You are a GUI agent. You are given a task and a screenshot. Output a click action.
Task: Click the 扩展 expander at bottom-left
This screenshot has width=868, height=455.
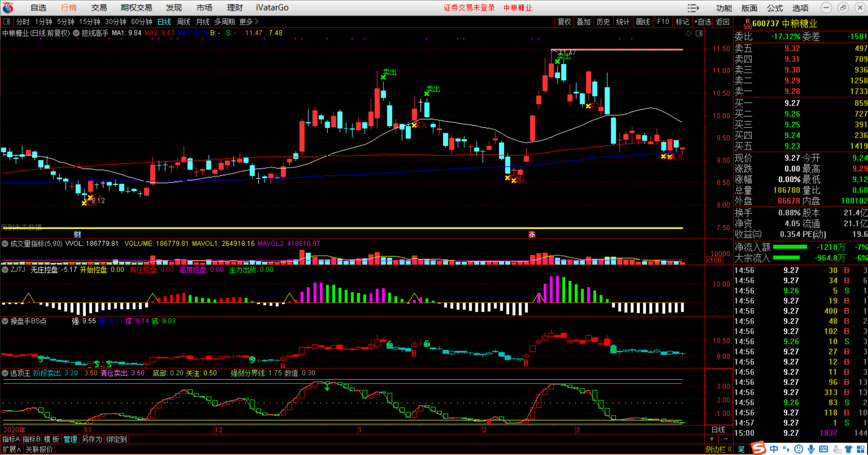pos(12,450)
